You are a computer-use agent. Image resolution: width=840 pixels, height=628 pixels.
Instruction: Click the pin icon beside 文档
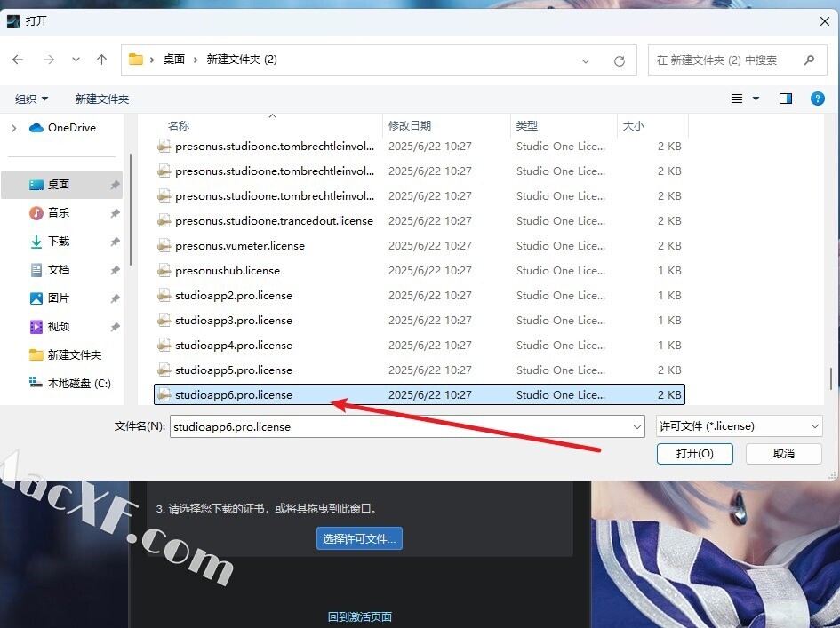[115, 270]
